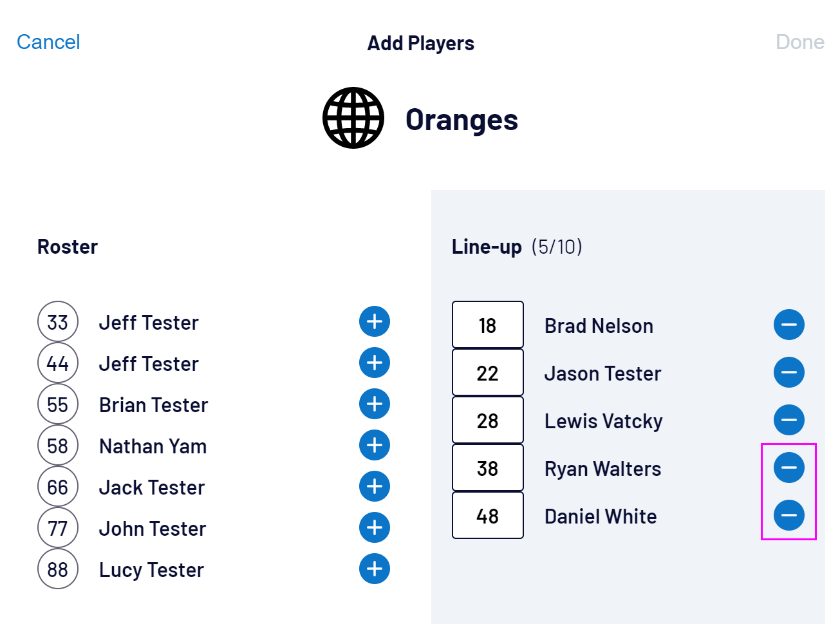840x624 pixels.
Task: Edit Ryan Walters' jersey number 38
Action: (488, 468)
